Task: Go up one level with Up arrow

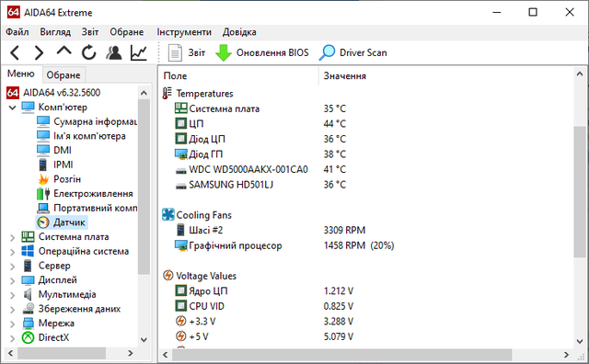Action: click(x=64, y=51)
